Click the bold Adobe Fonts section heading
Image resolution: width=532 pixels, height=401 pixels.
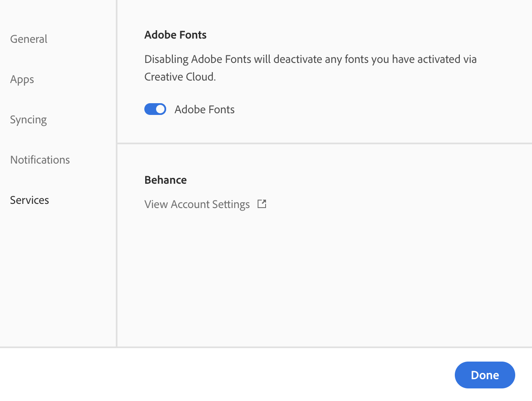click(175, 35)
